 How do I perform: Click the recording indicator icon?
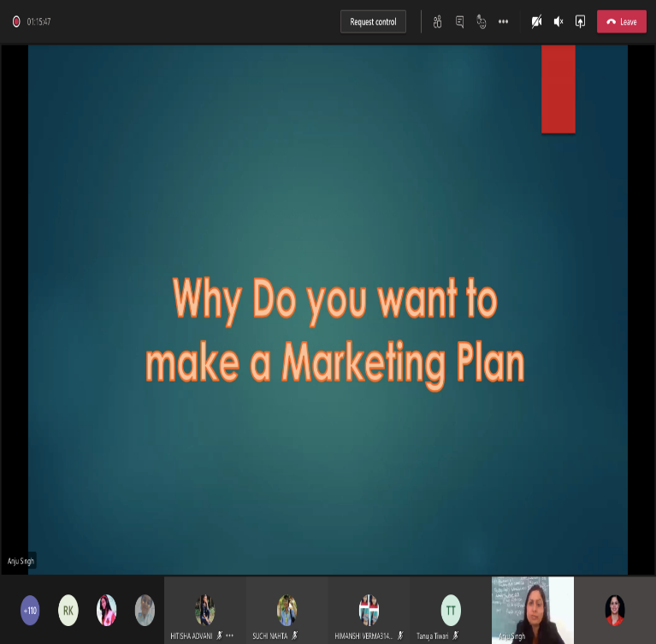tap(16, 21)
